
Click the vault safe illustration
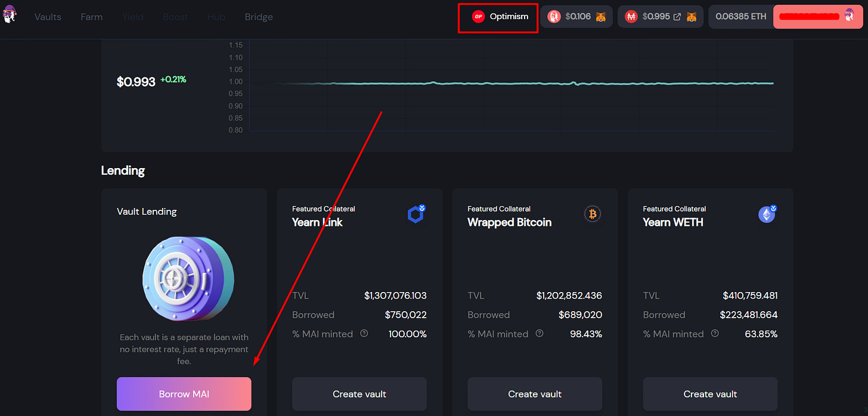[x=188, y=278]
